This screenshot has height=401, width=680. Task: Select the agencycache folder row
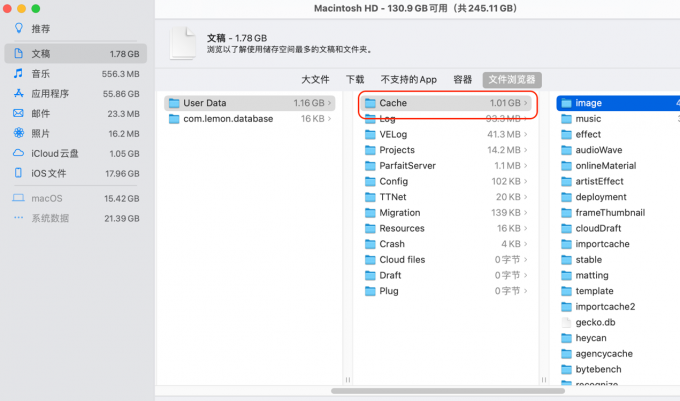(618, 353)
